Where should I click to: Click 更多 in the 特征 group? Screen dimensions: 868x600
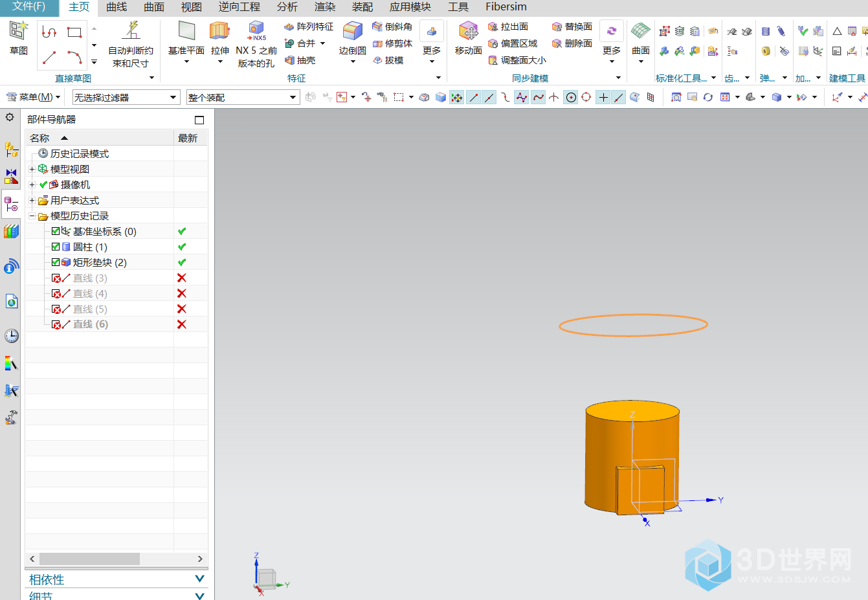[x=432, y=40]
